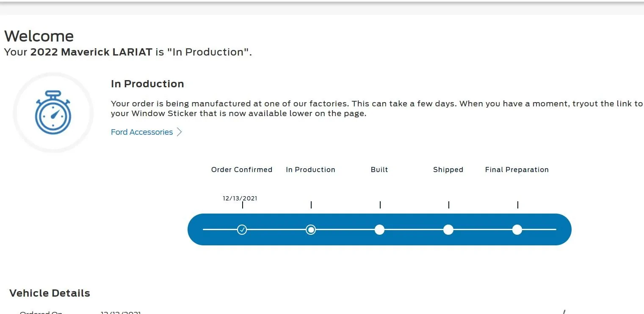Screen dimensions: 644x314
Task: Click the In Production tracker circle
Action: (x=311, y=230)
